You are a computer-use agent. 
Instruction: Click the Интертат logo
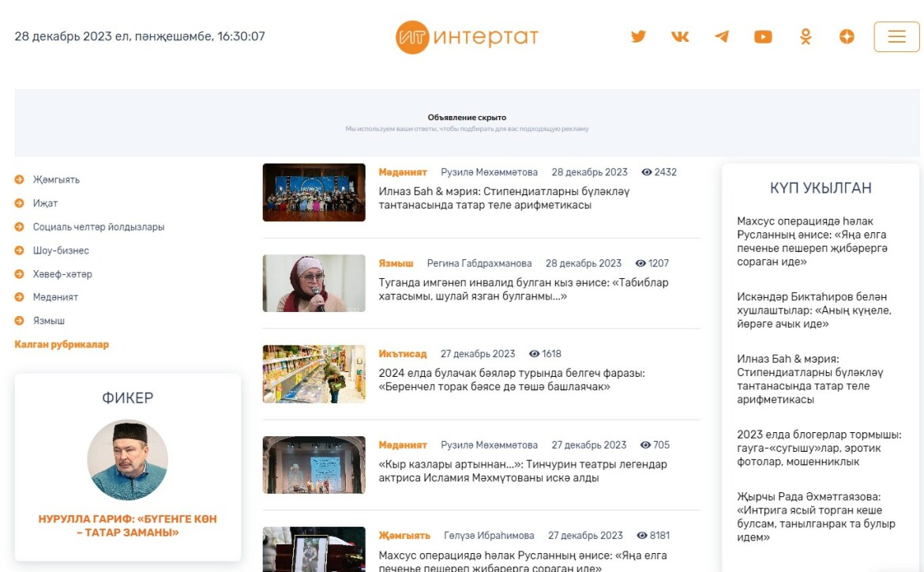pyautogui.click(x=467, y=37)
